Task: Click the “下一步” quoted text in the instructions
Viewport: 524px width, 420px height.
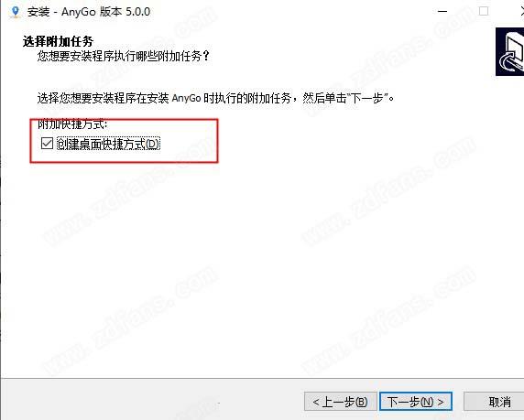Action: [367, 98]
